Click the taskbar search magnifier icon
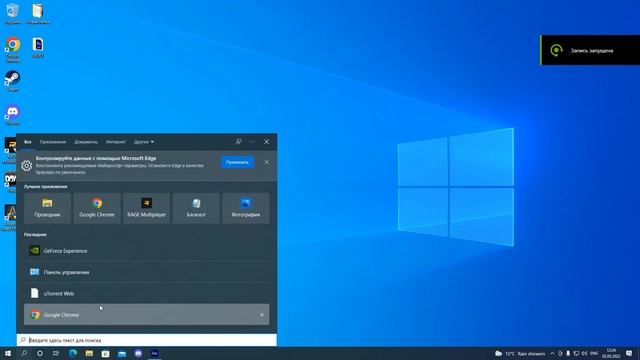640x360 pixels. [24, 353]
